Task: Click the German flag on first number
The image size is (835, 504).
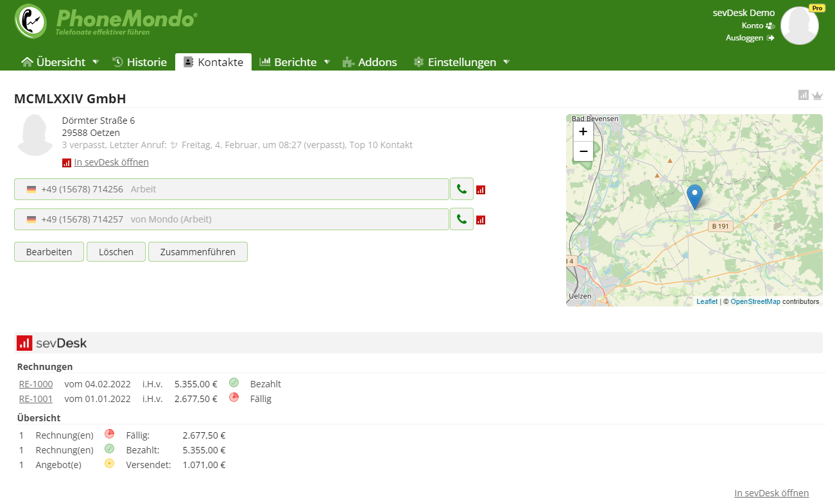Action: tap(31, 190)
